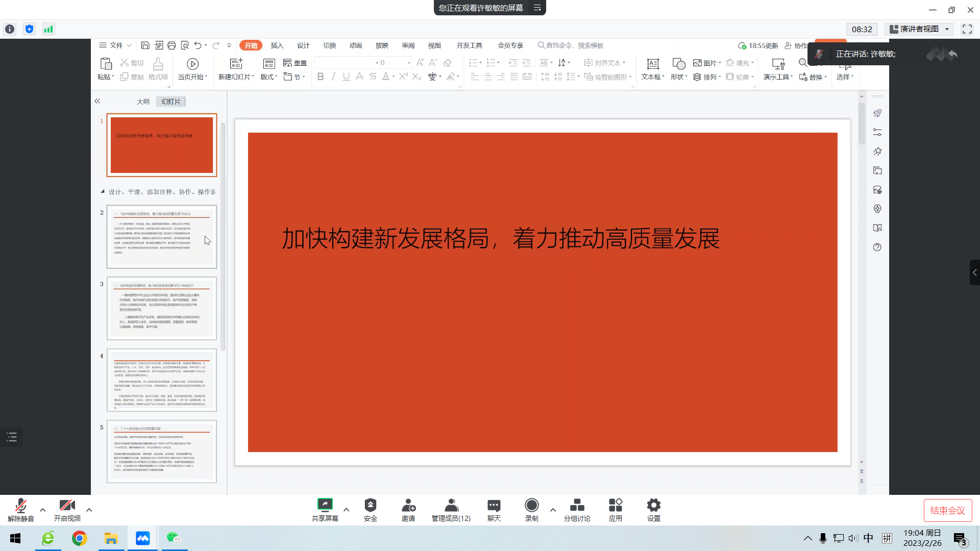
Task: Toggle Underline formatting
Action: coord(347,77)
